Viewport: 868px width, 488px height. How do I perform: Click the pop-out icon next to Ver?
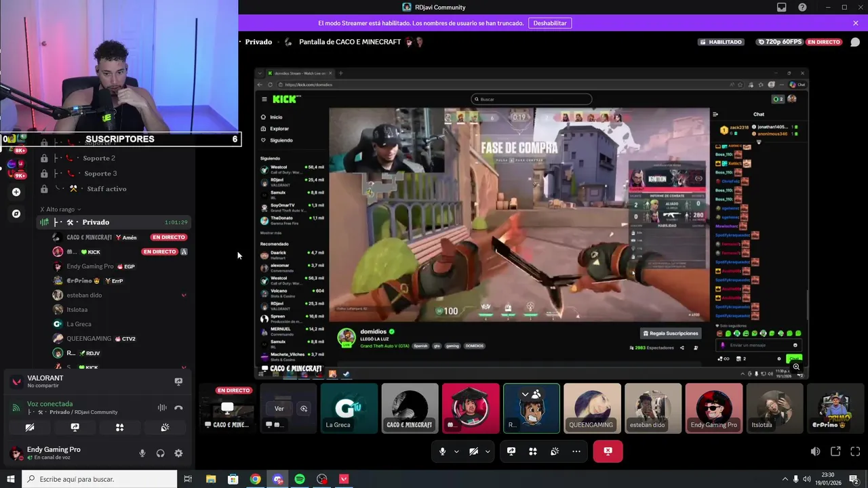304,409
